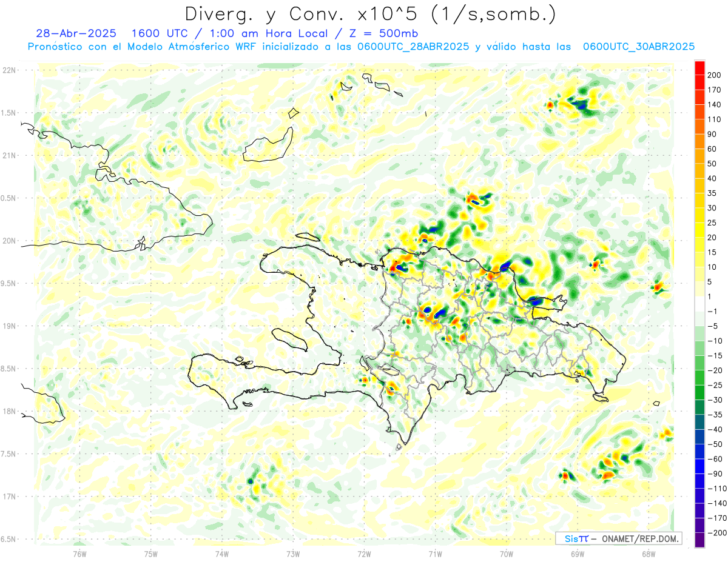Screen dimensions: 728x562
Task: Click the '-170' colorbar value
Action: (716, 518)
